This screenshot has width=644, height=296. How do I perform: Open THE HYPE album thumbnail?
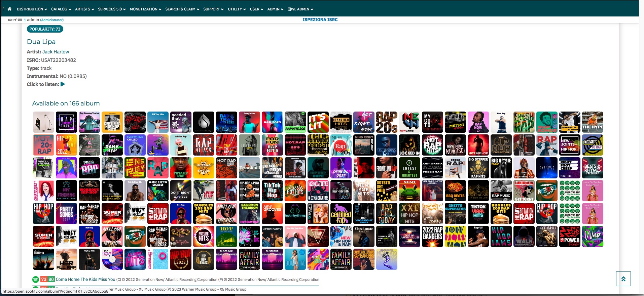[x=593, y=122]
